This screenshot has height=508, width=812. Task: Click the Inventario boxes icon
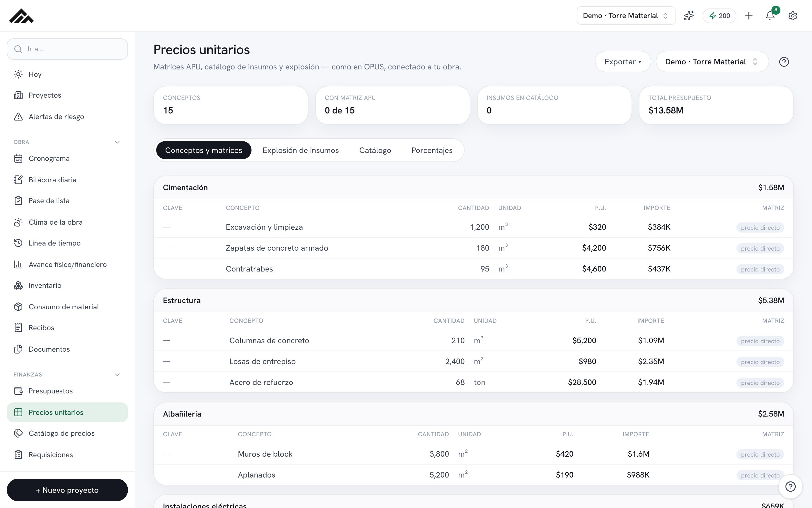point(18,285)
